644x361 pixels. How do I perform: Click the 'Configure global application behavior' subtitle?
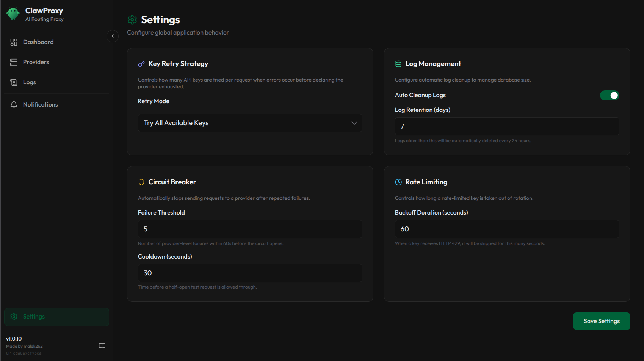pyautogui.click(x=178, y=33)
